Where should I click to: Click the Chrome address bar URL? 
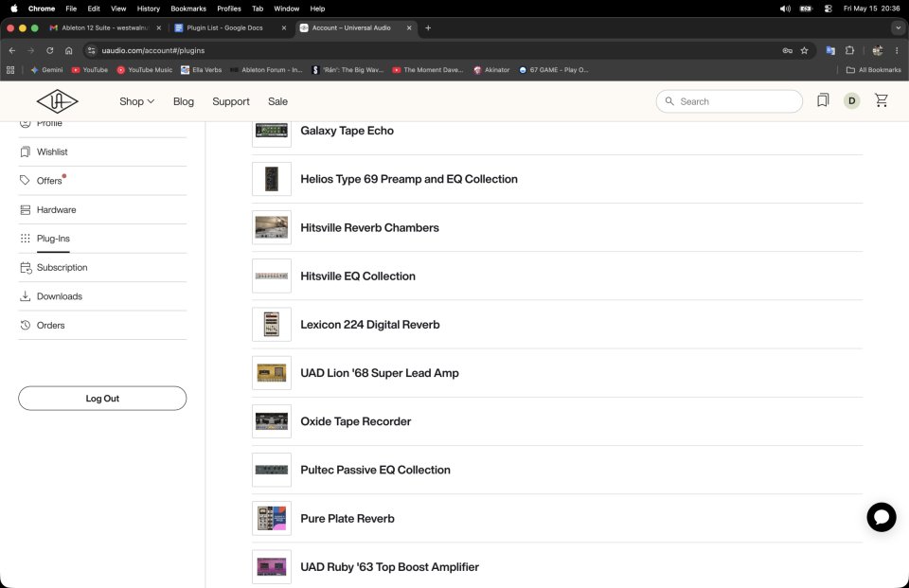(x=153, y=50)
